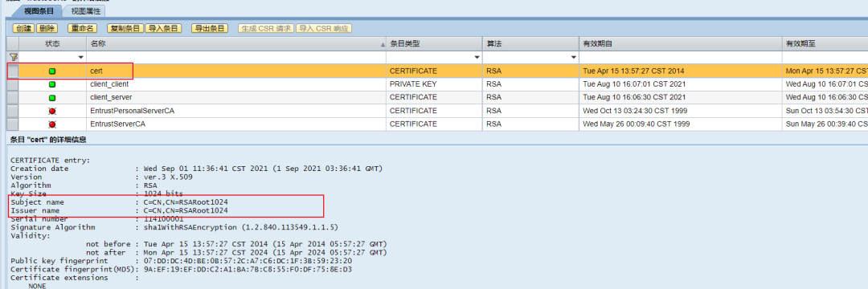Select the row selector for EntrustPersonalServerCA
868x289 pixels.
coord(13,111)
